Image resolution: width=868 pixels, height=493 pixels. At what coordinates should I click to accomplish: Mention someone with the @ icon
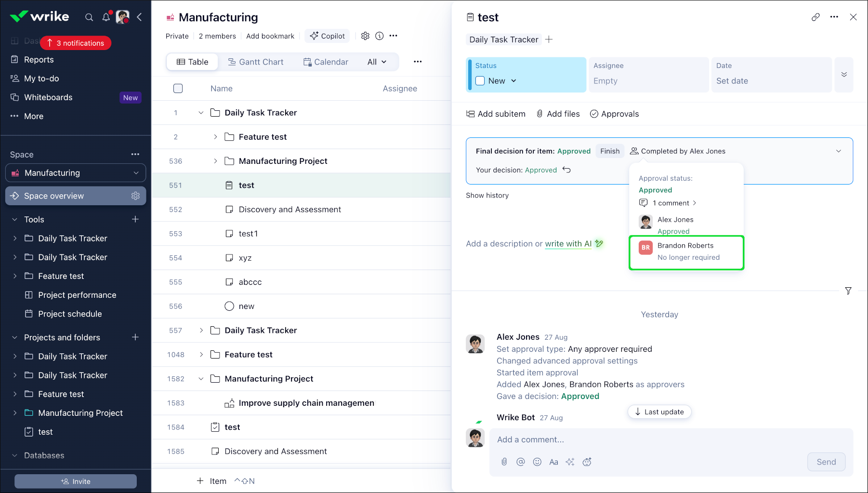coord(521,462)
